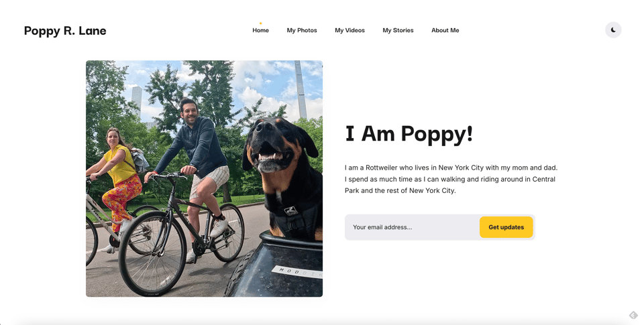Click the woman in the yellow shirt
Image resolution: width=644 pixels, height=325 pixels.
click(120, 164)
